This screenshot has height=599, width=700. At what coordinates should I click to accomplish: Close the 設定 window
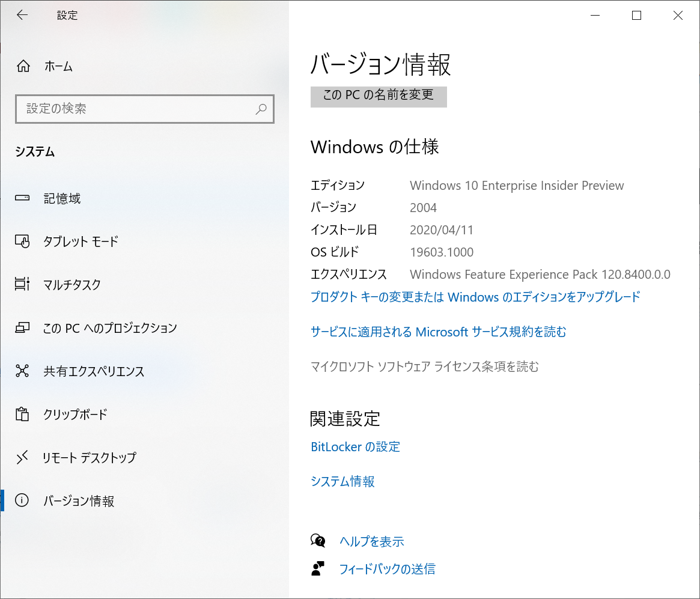678,15
